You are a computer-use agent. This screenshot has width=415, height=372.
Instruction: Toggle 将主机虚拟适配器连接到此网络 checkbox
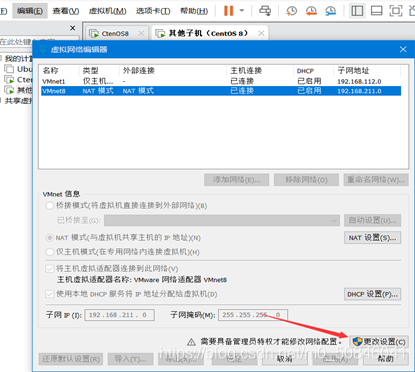(50, 269)
